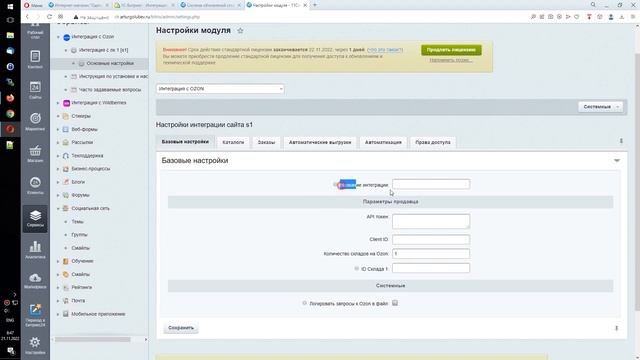Image resolution: width=640 pixels, height=360 pixels.
Task: Collapse the Социальная сеть tree node
Action: click(58, 209)
